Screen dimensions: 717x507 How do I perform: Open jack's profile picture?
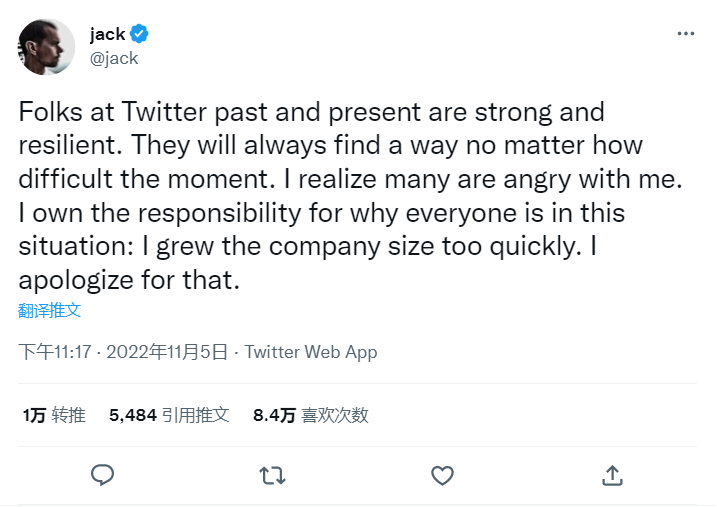coord(46,46)
